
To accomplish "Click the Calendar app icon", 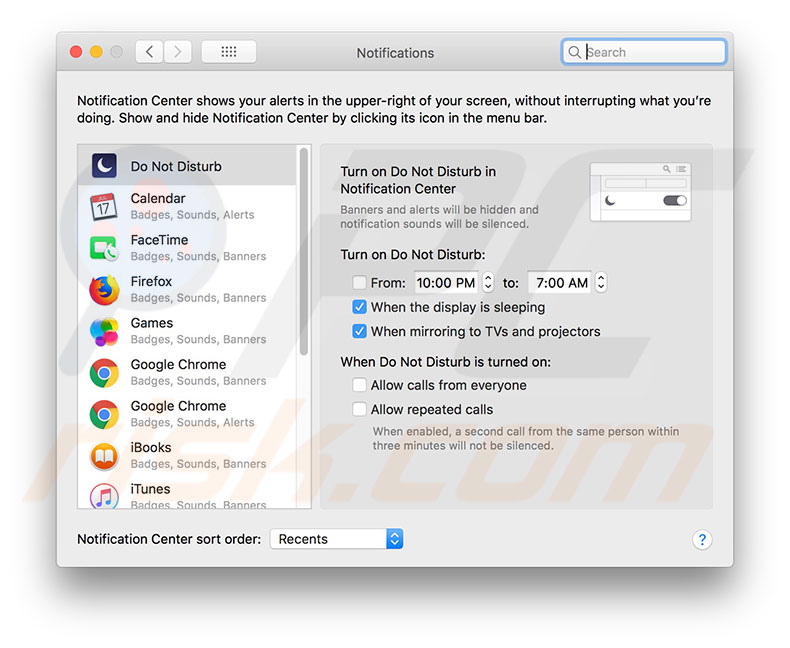I will 104,207.
